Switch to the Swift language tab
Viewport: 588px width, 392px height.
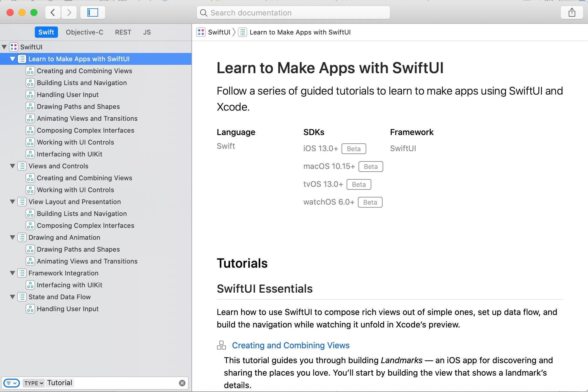click(x=46, y=32)
